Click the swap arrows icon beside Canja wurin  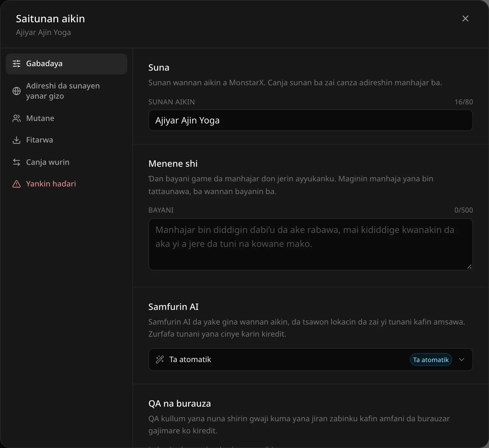(17, 162)
